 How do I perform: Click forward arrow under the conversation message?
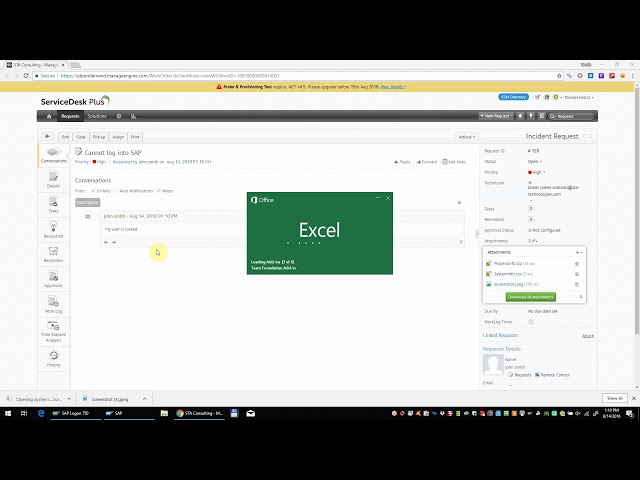pyautogui.click(x=114, y=242)
